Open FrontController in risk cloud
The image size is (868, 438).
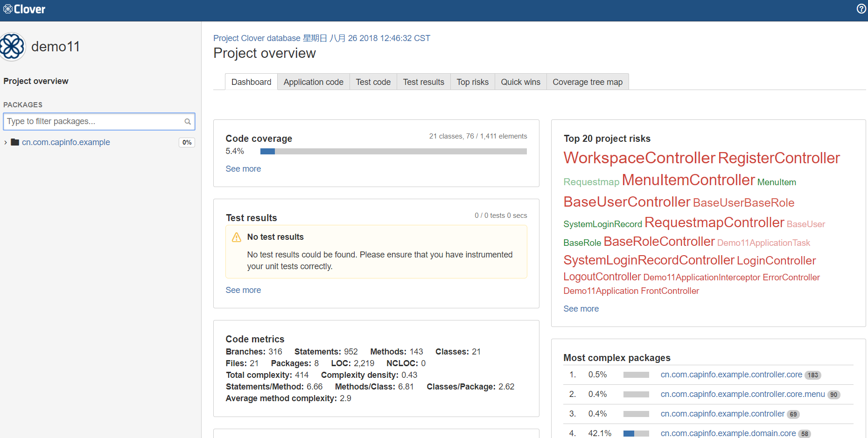670,291
